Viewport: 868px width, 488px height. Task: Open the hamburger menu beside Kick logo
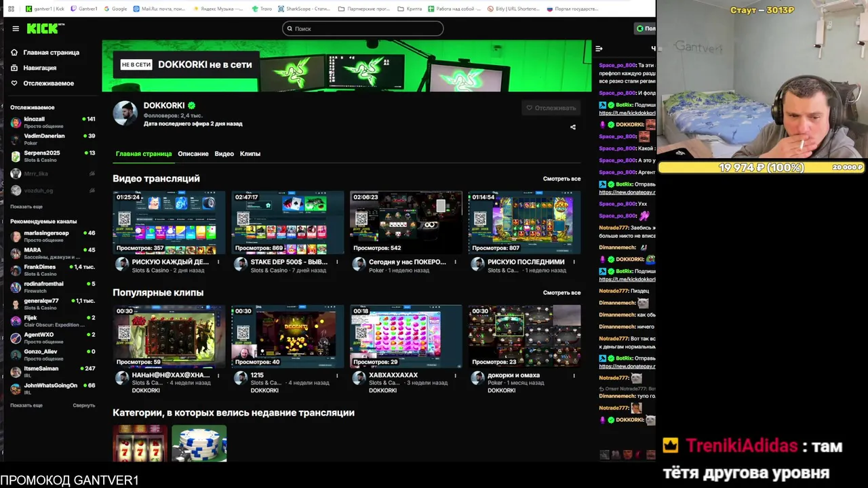[x=16, y=28]
